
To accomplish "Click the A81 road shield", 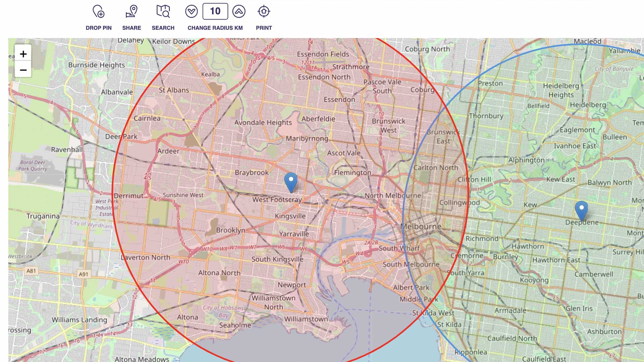I will pos(31,271).
